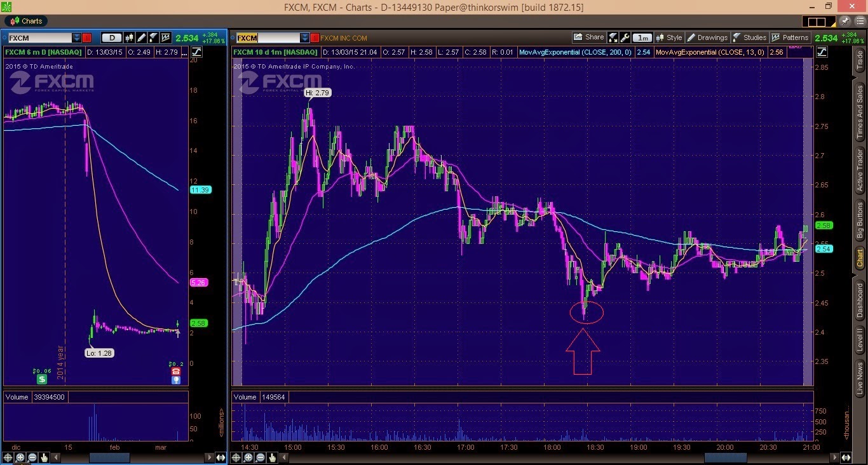Open left chart pencil Drawings icon

click(141, 37)
